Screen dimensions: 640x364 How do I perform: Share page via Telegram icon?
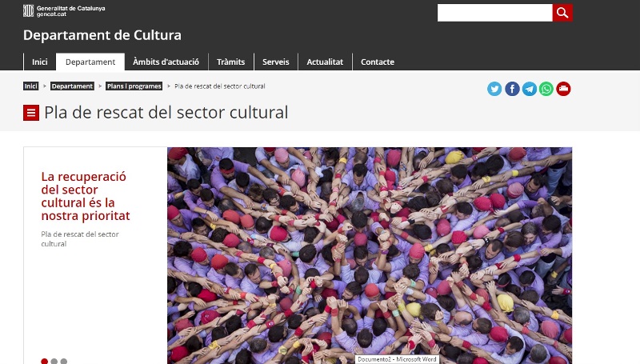coord(530,89)
